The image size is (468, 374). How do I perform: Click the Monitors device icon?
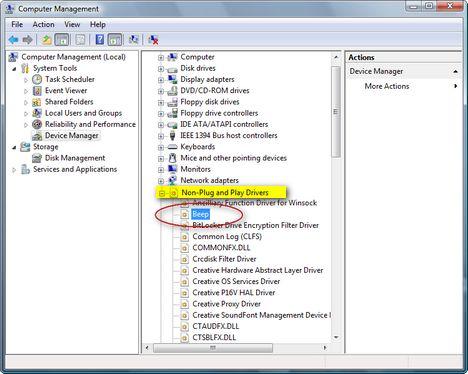(x=172, y=169)
